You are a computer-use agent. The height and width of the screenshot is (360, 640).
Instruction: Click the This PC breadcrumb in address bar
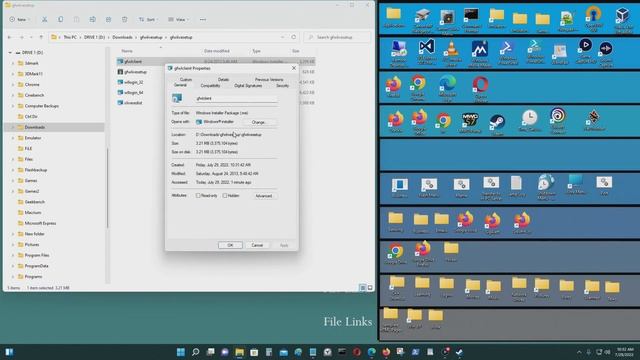70,37
